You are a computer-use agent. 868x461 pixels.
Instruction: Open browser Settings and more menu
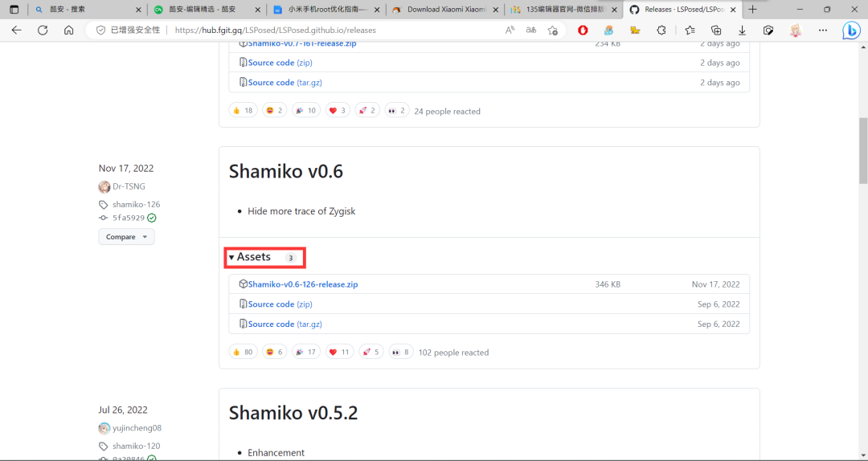(x=822, y=30)
